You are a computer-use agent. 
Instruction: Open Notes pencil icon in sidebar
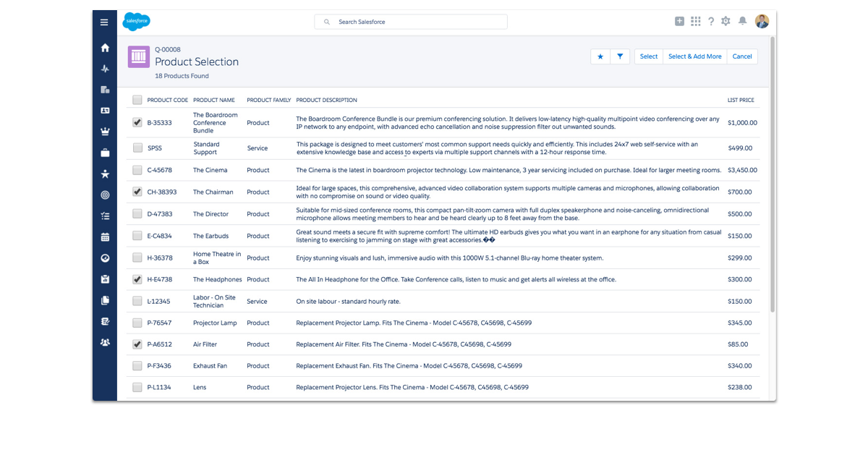click(105, 321)
